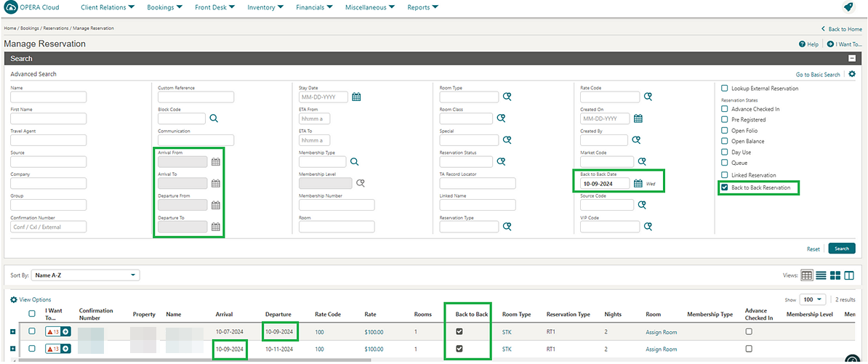
Task: Collapse the Search panel with minus icon
Action: [x=852, y=59]
